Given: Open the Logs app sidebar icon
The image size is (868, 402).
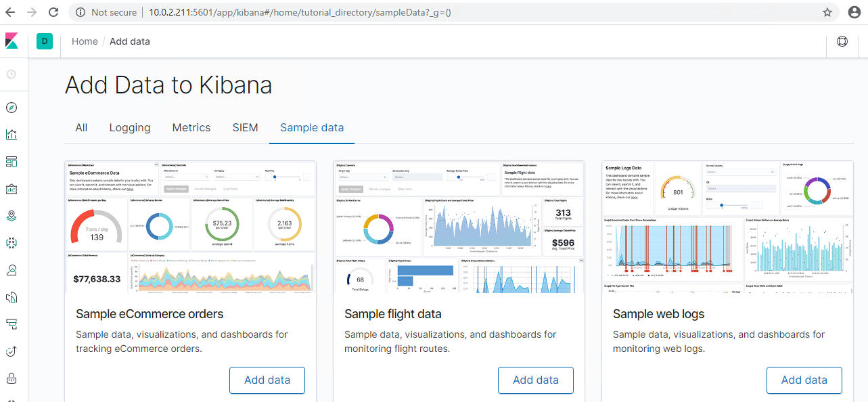Looking at the screenshot, I should 12,297.
